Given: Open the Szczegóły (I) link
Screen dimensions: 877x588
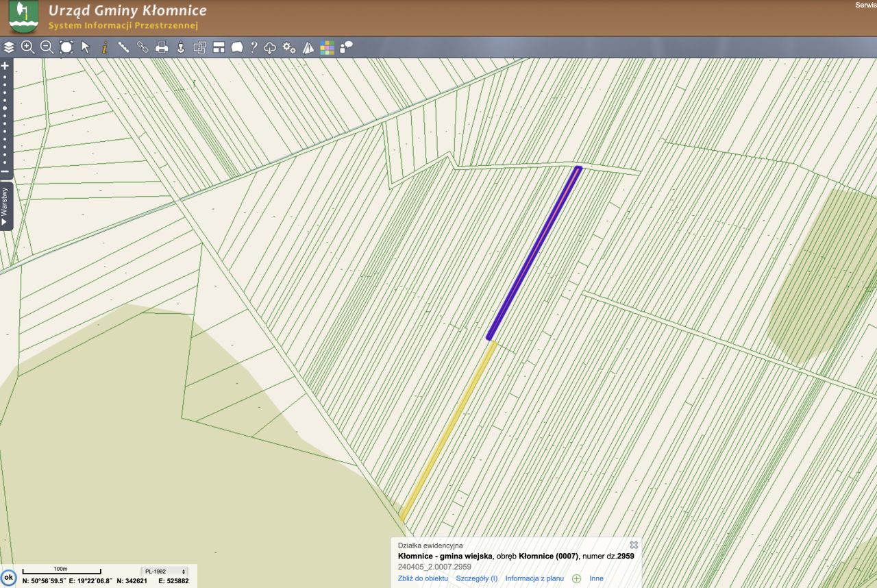Looking at the screenshot, I should click(477, 578).
